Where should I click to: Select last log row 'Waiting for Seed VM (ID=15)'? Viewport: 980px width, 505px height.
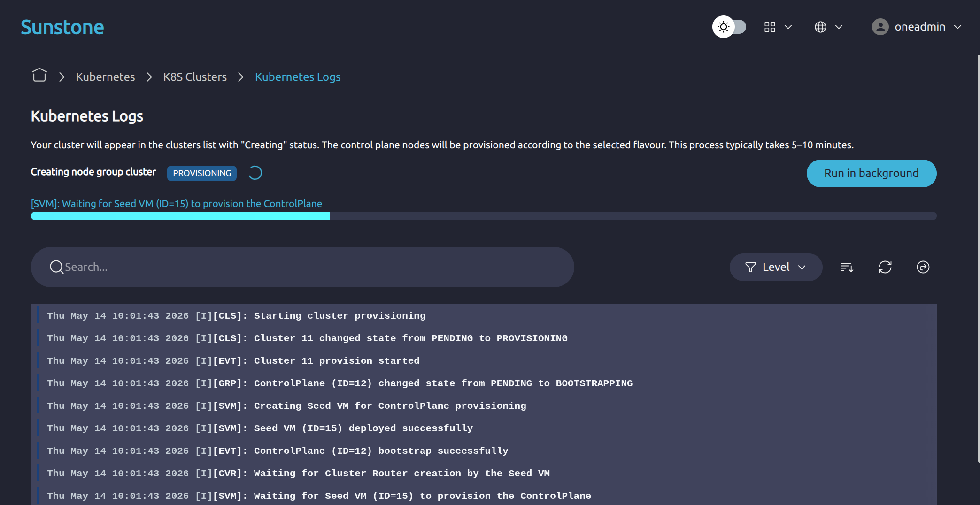point(484,495)
